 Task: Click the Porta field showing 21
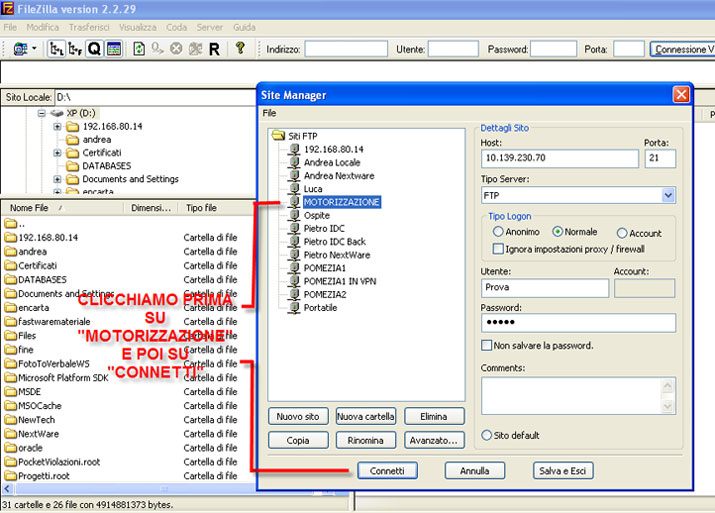pos(660,158)
